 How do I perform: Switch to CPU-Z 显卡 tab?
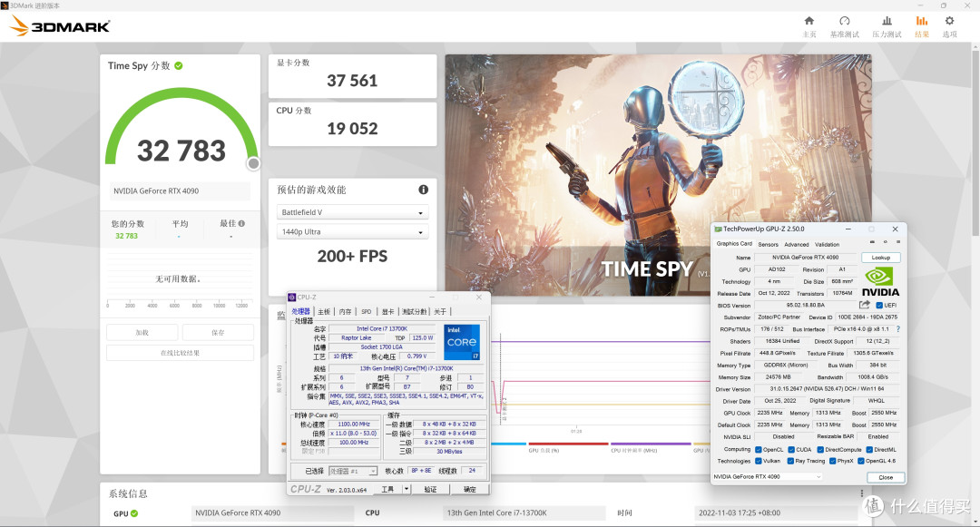388,312
